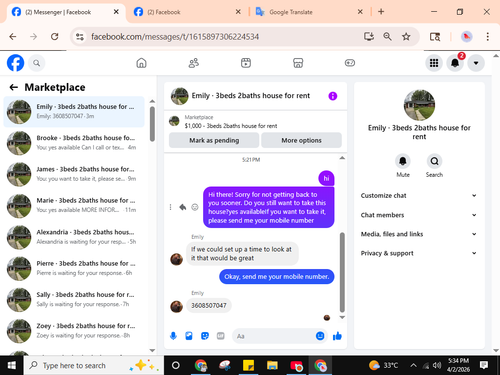This screenshot has width=500, height=375.
Task: Choose a sticker icon
Action: [x=205, y=336]
